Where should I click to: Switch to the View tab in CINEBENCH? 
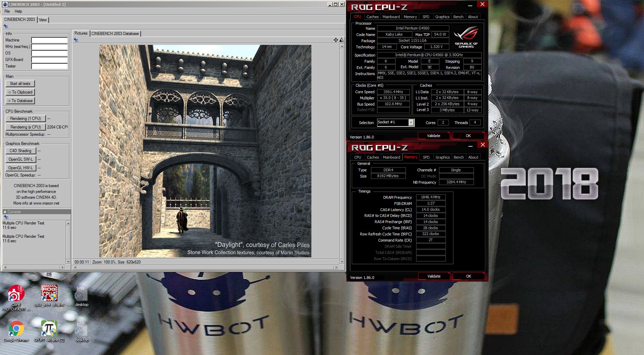tap(43, 20)
